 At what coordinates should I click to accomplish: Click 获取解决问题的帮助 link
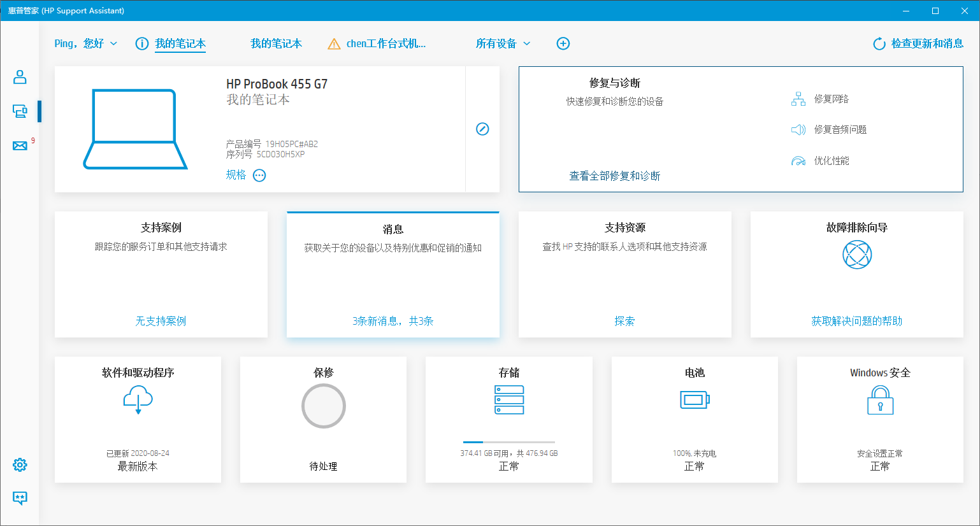[857, 321]
